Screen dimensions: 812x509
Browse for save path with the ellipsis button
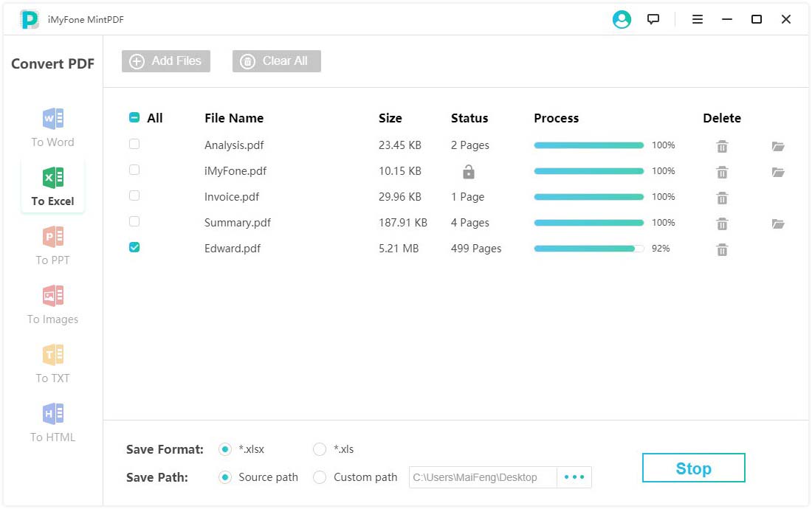tap(574, 477)
